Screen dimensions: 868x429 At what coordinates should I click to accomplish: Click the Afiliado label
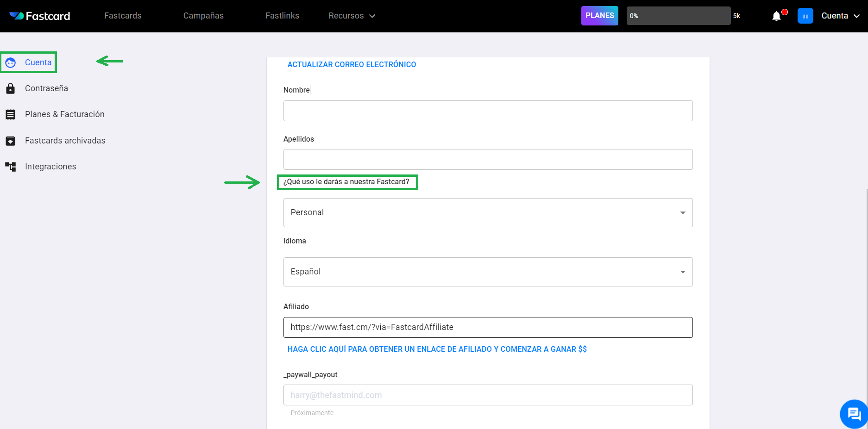(x=296, y=307)
